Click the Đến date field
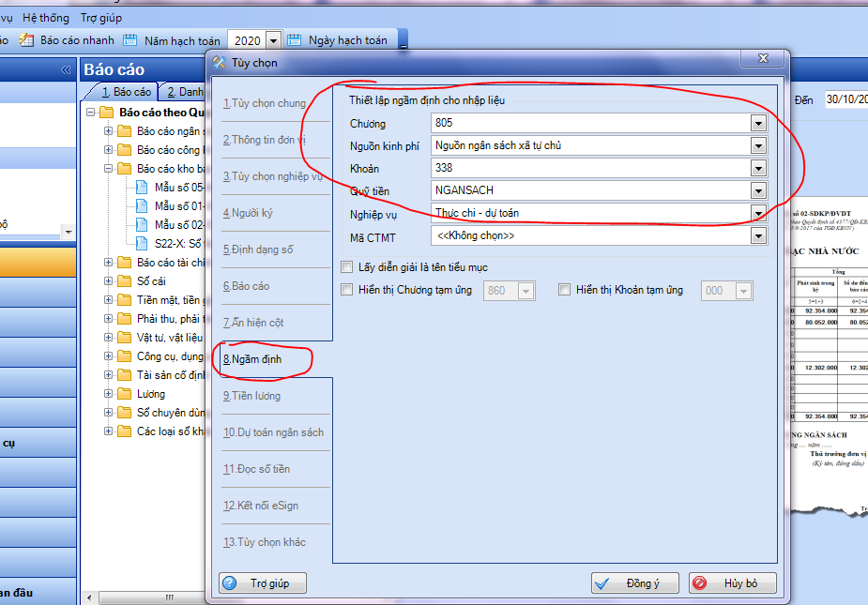This screenshot has width=868, height=605. [x=846, y=99]
